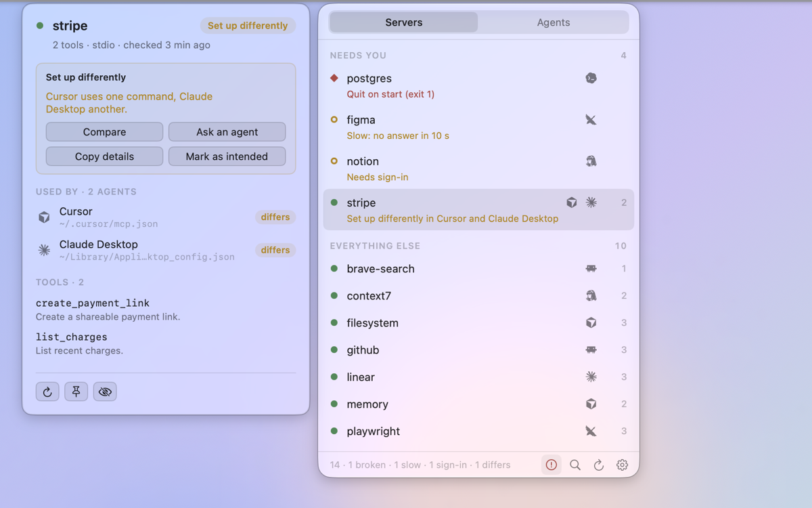
Task: Click the Needs You section header
Action: 358,56
